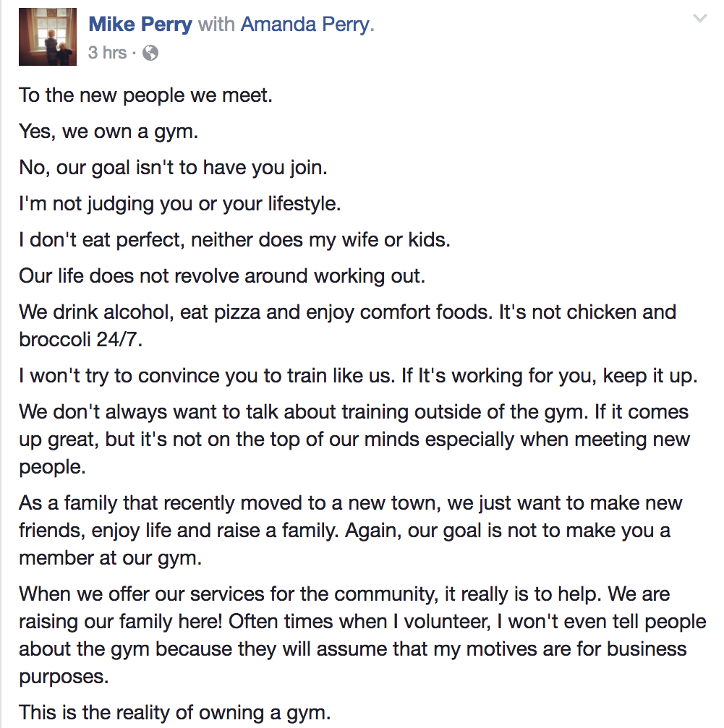Click the text 'I'm not judging you or your lifestyle.'

click(179, 204)
